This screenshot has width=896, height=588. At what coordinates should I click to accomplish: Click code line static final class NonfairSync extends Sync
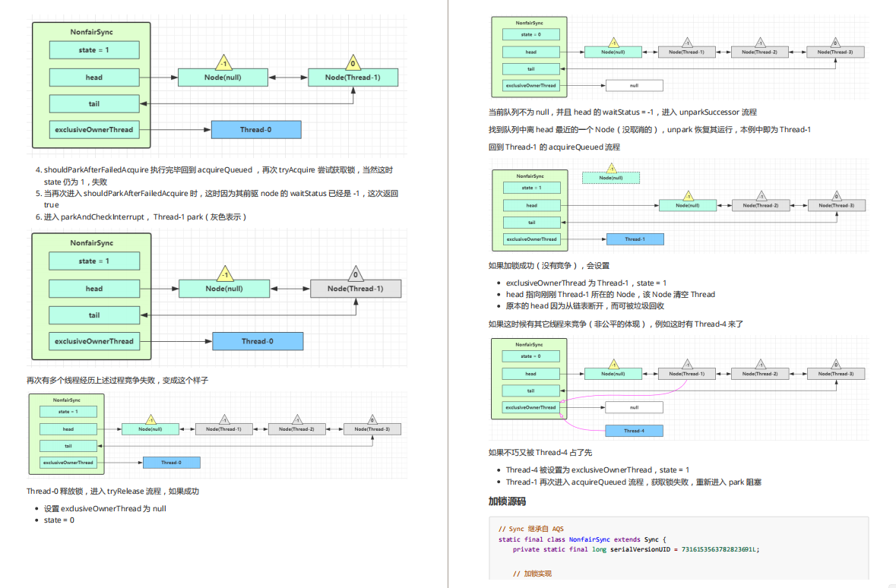582,539
